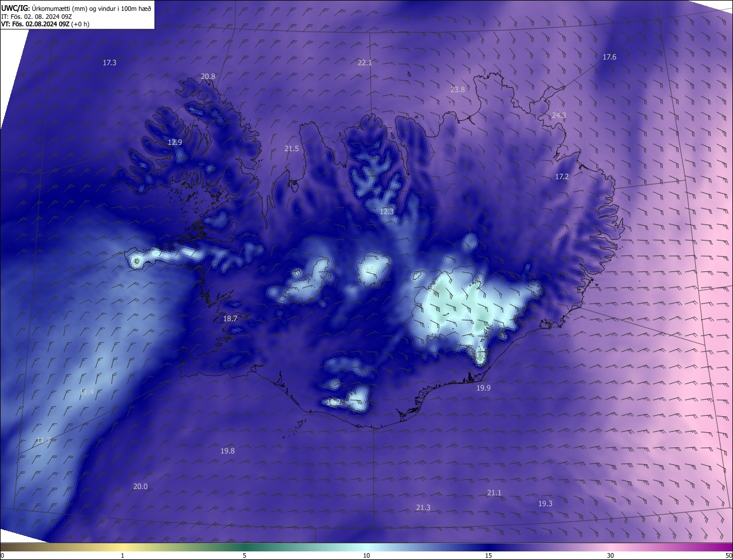Image resolution: width=733 pixels, height=560 pixels.
Task: Click the 50 label on color scale
Action: point(728,555)
